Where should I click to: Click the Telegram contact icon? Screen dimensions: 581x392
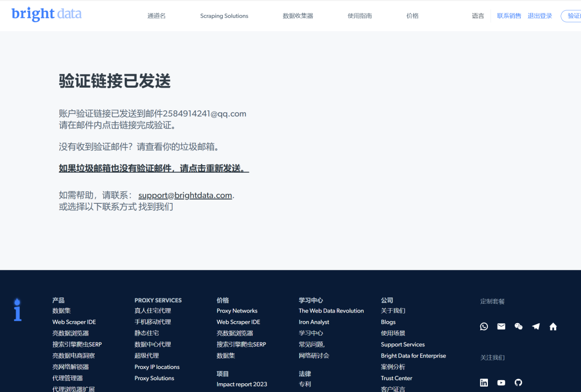click(536, 326)
